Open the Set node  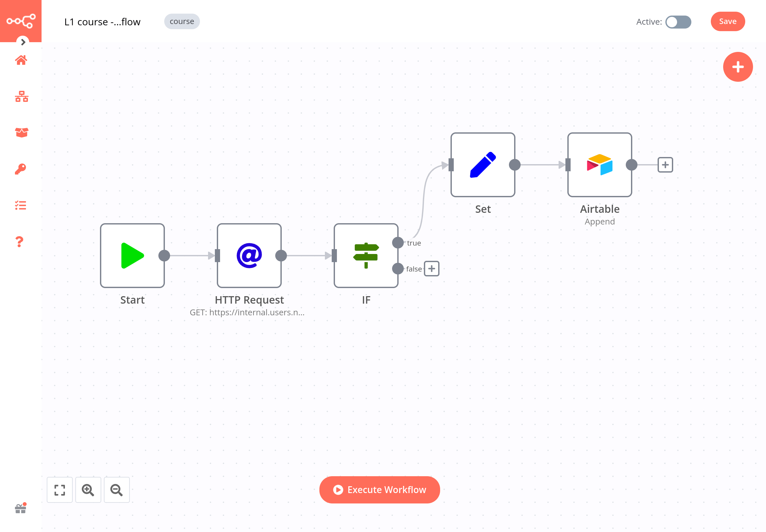[483, 164]
